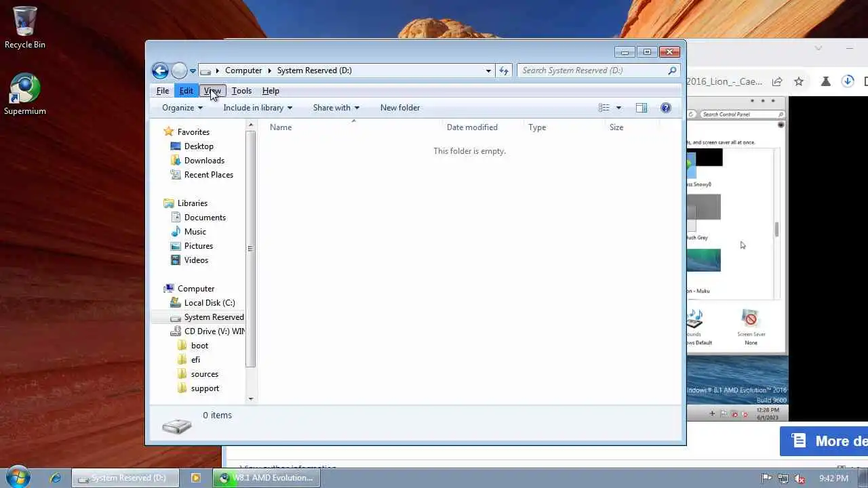
Task: Click the Name column header
Action: [353, 127]
